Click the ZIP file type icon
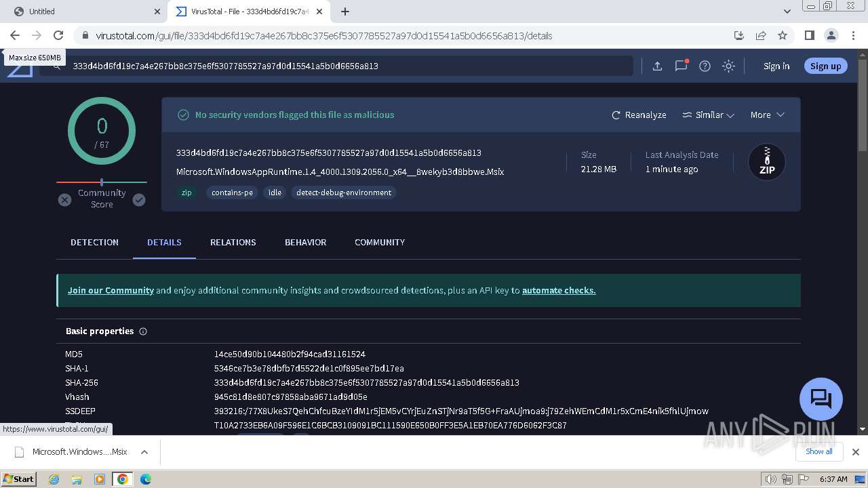868x488 pixels. click(x=767, y=162)
